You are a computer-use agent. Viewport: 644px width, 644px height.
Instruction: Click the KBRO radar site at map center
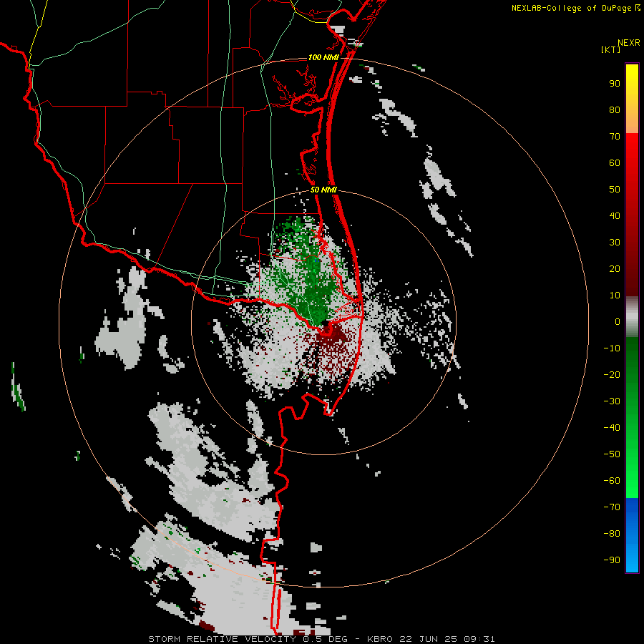tap(326, 323)
